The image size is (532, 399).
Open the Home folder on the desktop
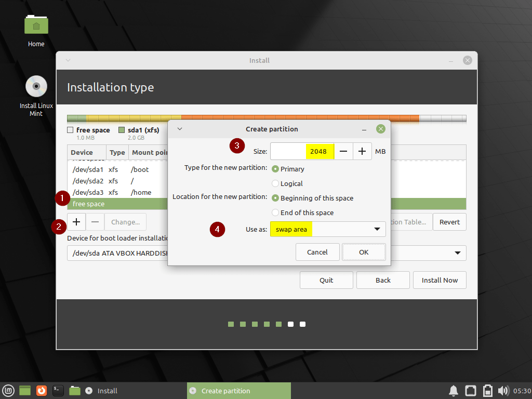point(36,24)
